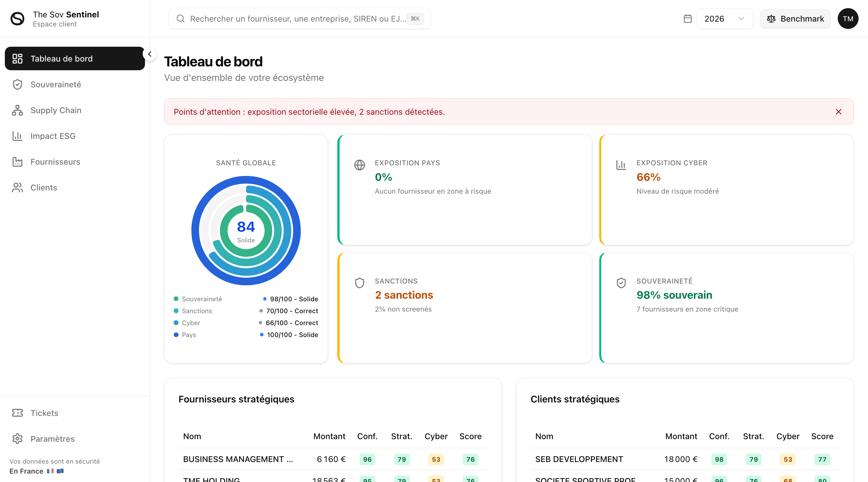Click Cyber score 53 for BUSINESS MANAGEMENT
Viewport: 868px width, 482px height.
pyautogui.click(x=436, y=459)
